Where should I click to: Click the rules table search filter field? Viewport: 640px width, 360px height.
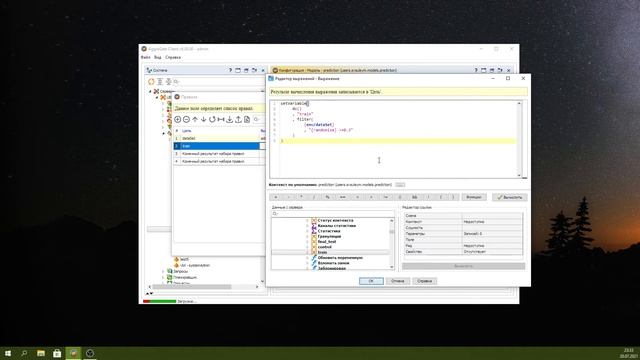(x=259, y=119)
